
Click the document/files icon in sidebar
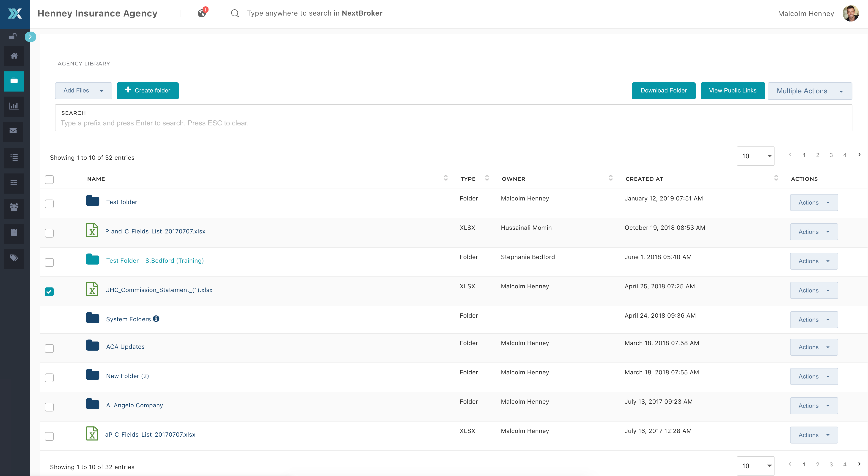(x=15, y=80)
